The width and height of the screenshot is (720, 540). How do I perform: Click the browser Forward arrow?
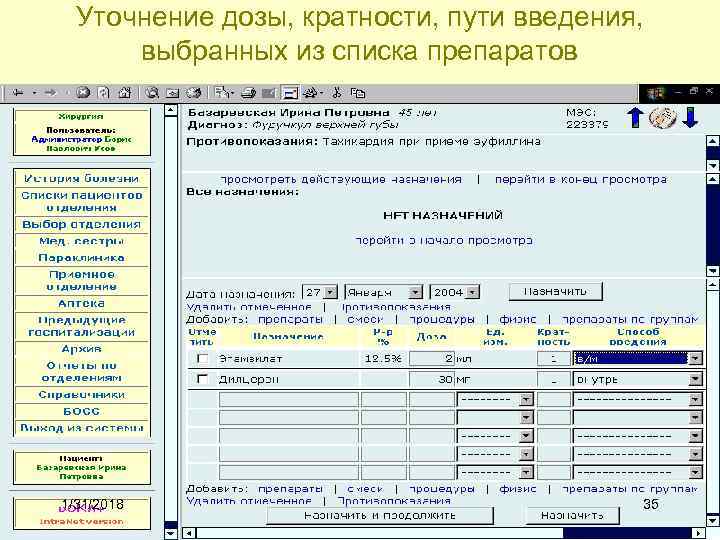point(51,93)
